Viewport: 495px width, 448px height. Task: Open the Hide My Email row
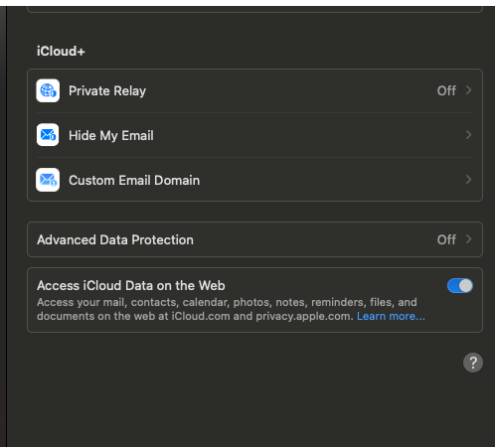[x=254, y=135]
